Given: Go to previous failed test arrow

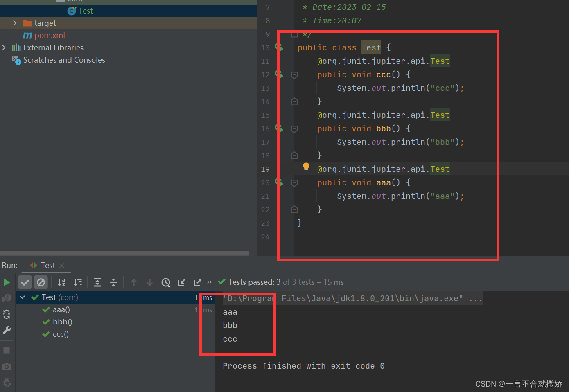Looking at the screenshot, I should (x=134, y=282).
